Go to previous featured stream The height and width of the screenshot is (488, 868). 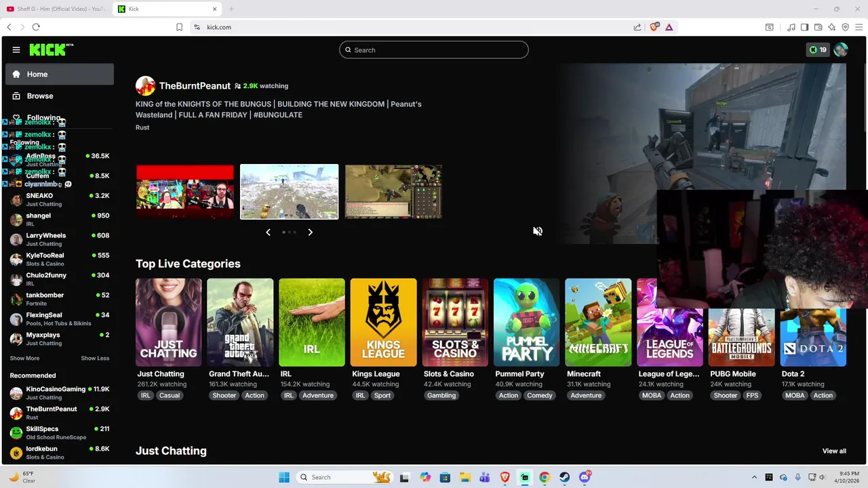[x=268, y=232]
